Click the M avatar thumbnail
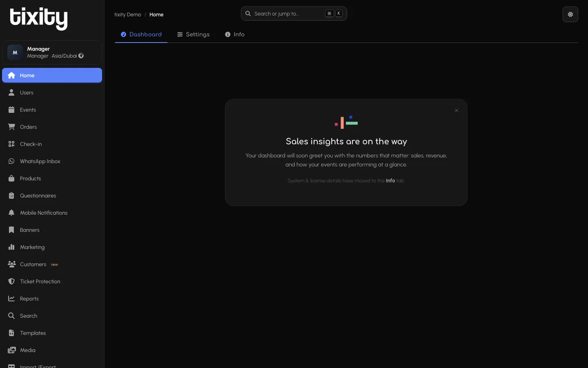588x368 pixels. click(15, 52)
